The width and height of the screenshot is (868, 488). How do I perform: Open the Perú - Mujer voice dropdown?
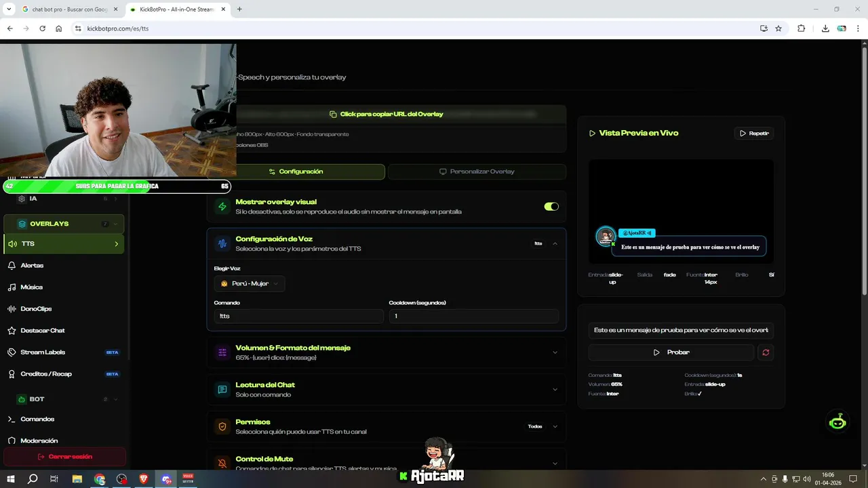click(250, 283)
